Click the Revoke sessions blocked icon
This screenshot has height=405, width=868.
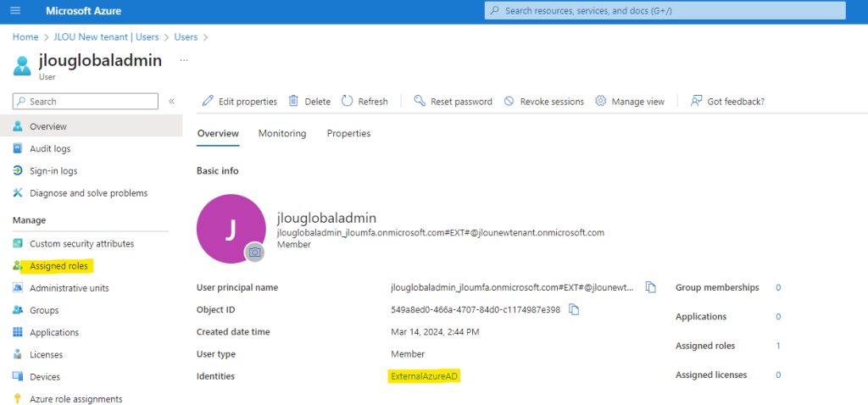click(x=509, y=102)
